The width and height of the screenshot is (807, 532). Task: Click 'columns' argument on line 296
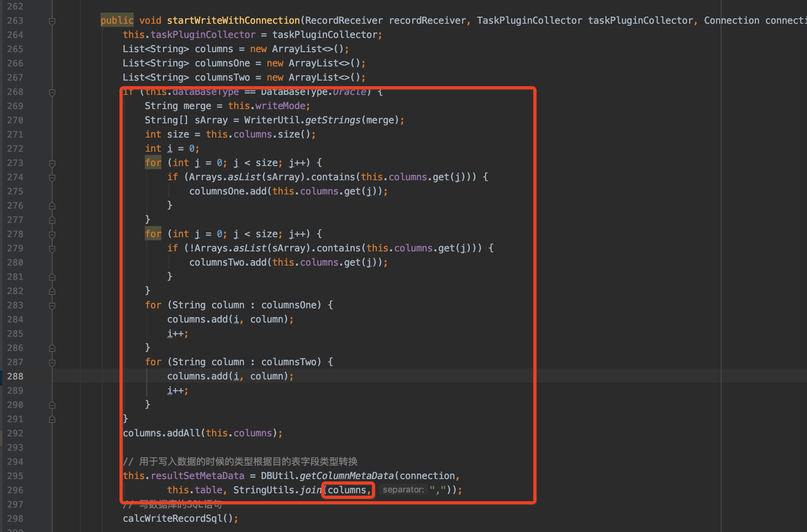click(347, 490)
